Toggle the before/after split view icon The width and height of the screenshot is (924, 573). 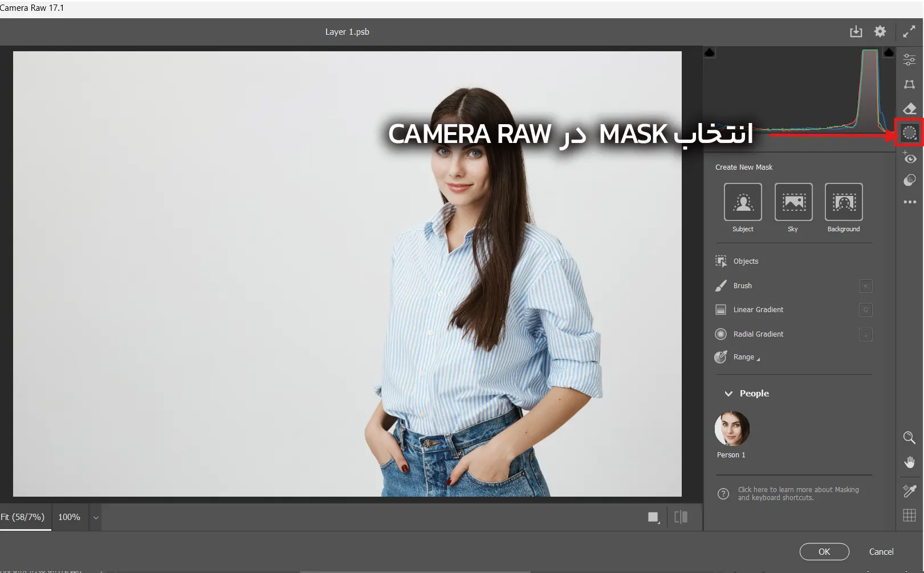point(681,517)
